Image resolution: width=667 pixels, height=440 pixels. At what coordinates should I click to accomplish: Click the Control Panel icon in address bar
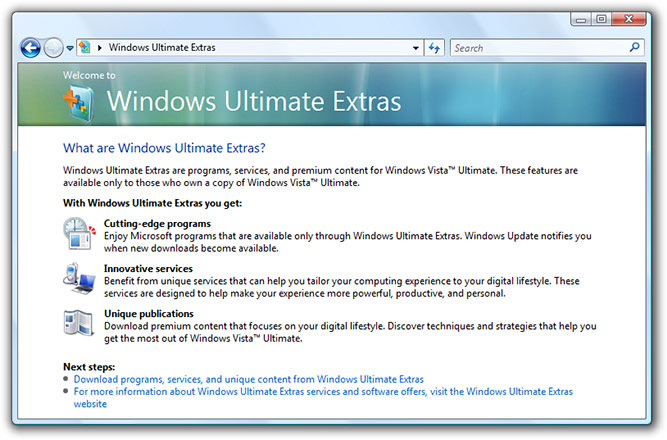click(x=85, y=47)
